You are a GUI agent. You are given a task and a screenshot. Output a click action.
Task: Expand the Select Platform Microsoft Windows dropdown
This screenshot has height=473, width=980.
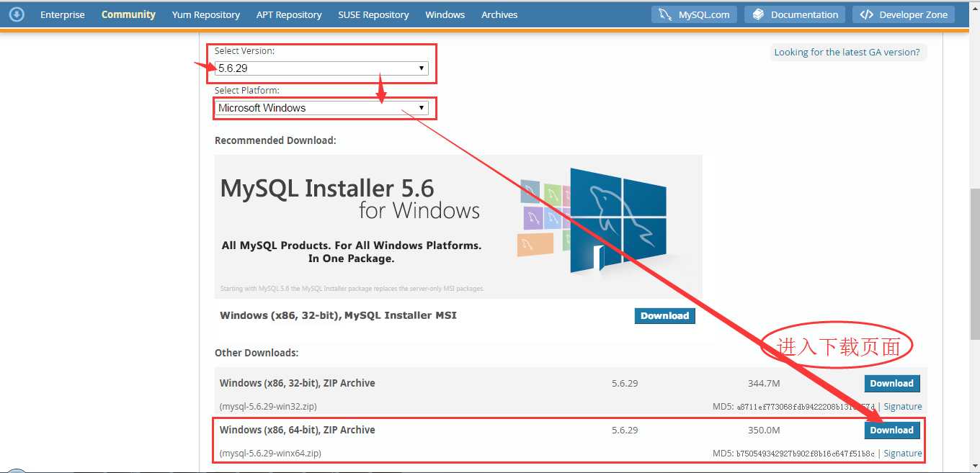[321, 108]
